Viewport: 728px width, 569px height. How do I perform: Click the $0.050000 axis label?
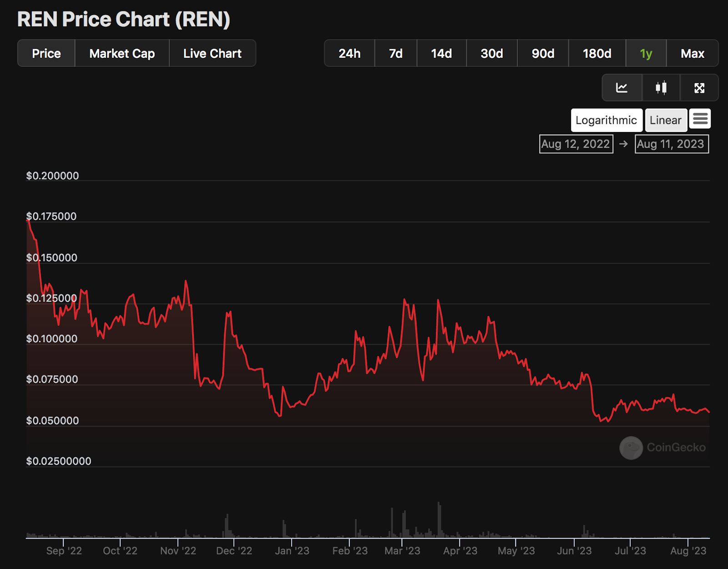tap(52, 421)
